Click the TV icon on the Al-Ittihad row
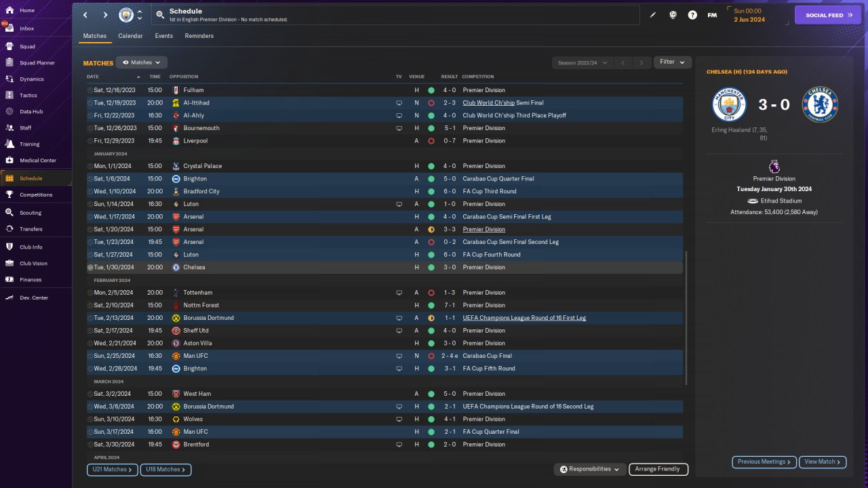The image size is (868, 488). pos(399,103)
